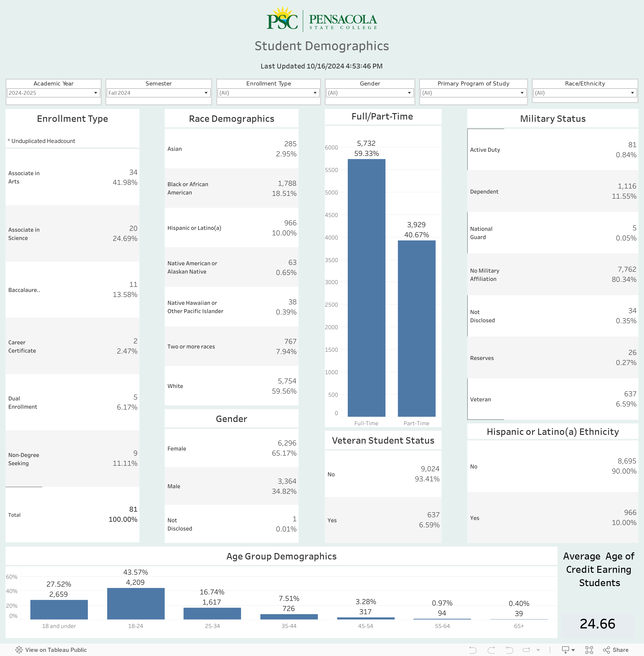The width and height of the screenshot is (644, 656).
Task: Open the Download options icon
Action: (565, 650)
